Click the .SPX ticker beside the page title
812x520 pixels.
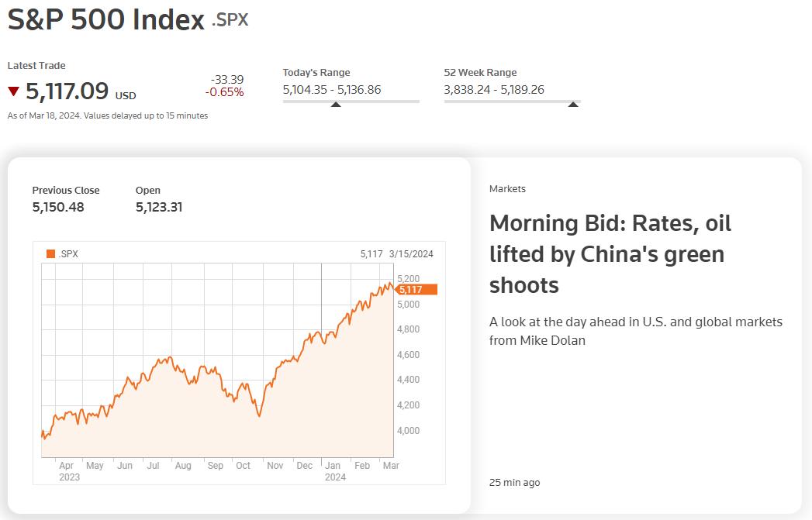pos(230,21)
